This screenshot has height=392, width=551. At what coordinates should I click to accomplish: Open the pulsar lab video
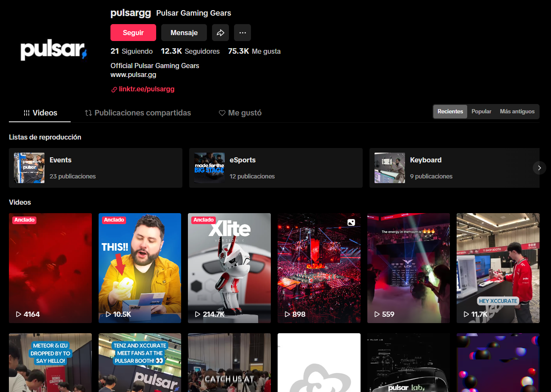[x=408, y=363]
